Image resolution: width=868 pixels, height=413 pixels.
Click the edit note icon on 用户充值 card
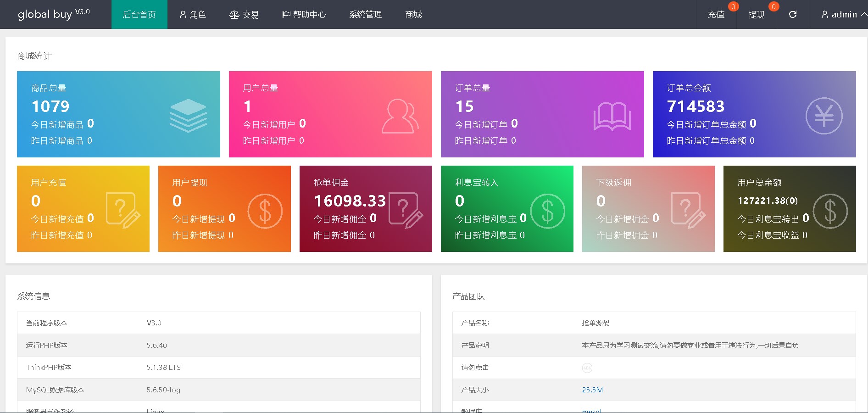(x=122, y=211)
